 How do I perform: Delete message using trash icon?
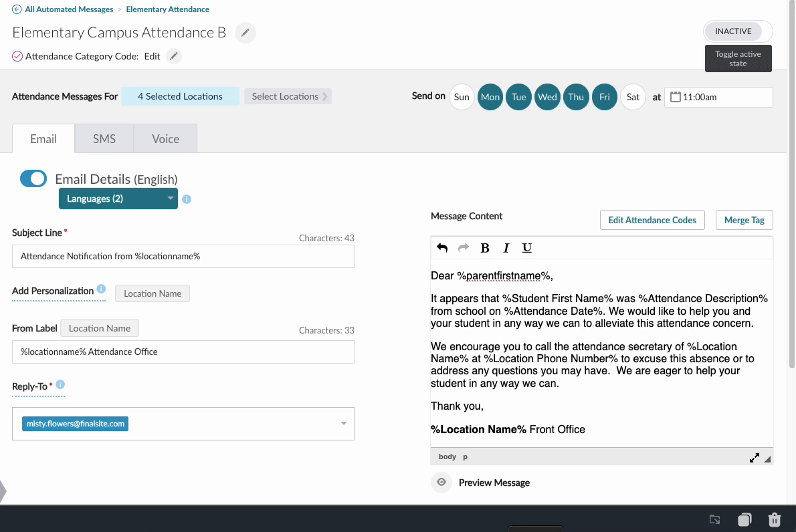pos(774,519)
